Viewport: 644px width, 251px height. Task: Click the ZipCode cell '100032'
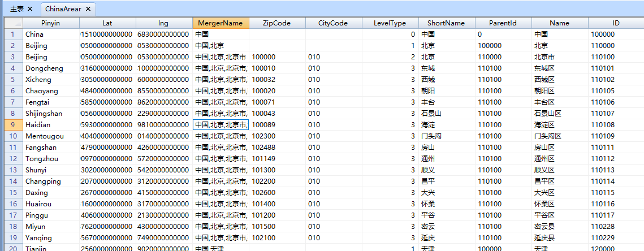[277, 80]
